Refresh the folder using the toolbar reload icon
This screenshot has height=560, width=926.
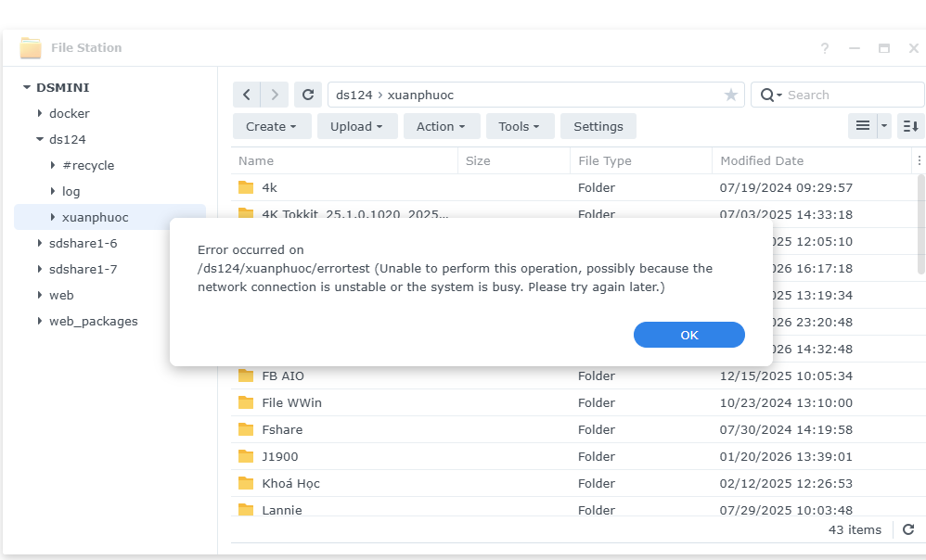308,95
